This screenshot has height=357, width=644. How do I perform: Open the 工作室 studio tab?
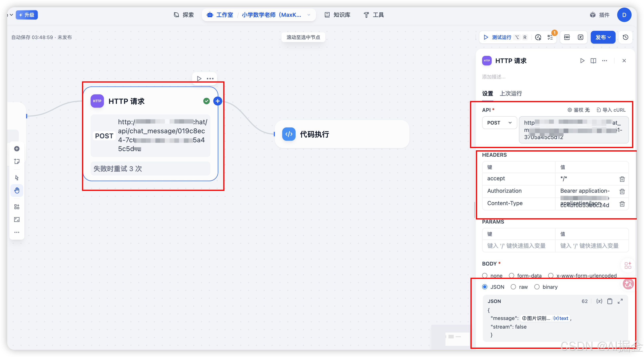click(220, 15)
